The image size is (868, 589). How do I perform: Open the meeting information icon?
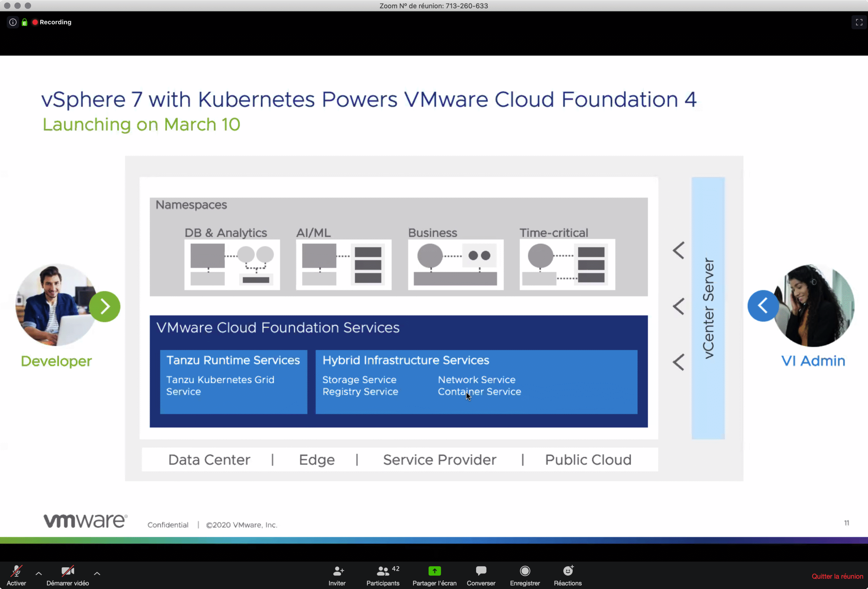(x=13, y=22)
